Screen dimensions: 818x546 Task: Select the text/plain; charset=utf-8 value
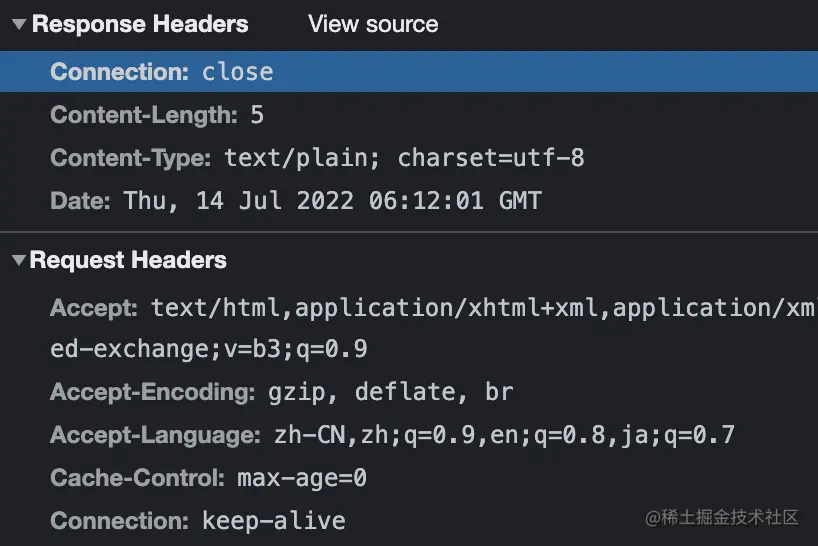(404, 158)
